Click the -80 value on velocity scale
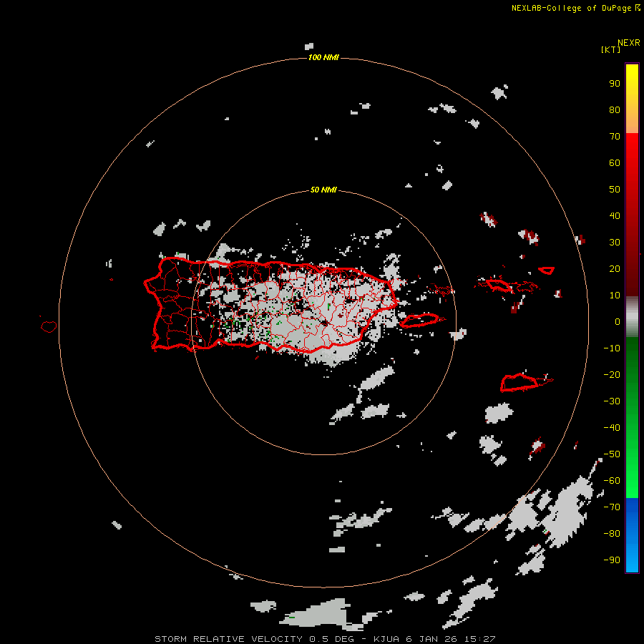 (x=612, y=534)
